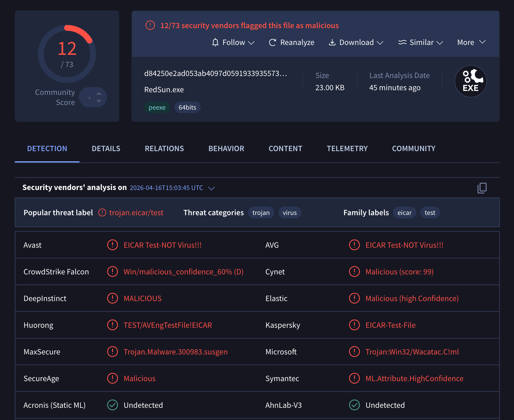This screenshot has height=420, width=514.
Task: Click Elastic result Malicious (high Confidence)
Action: click(412, 298)
